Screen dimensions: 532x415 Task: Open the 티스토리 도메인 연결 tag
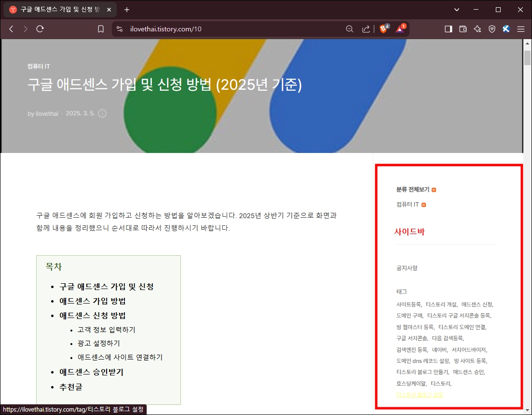462,327
